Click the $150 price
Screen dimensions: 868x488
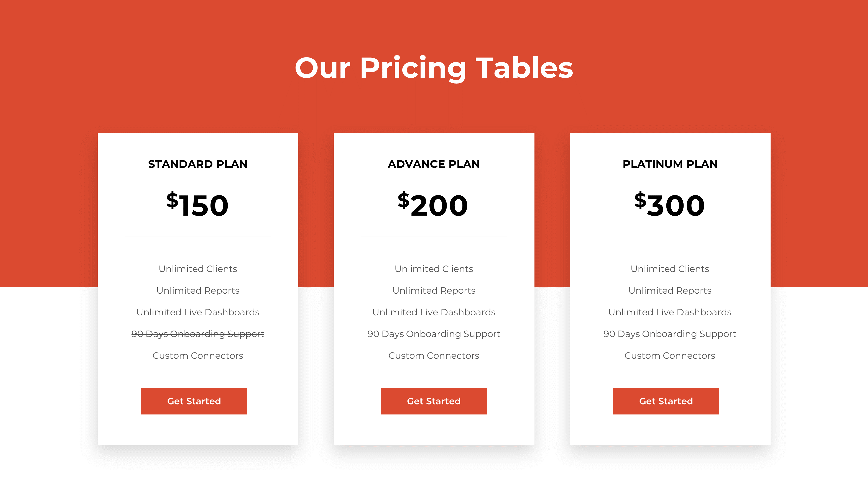point(198,205)
